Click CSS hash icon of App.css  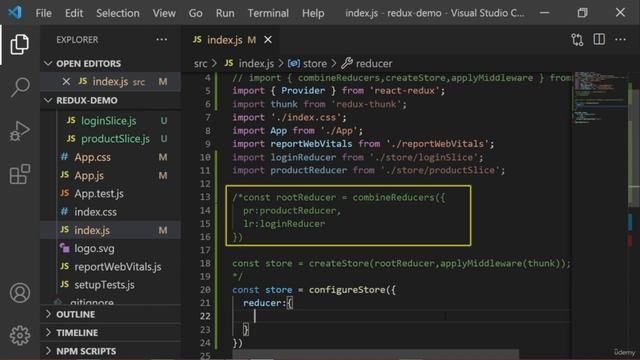(x=64, y=157)
